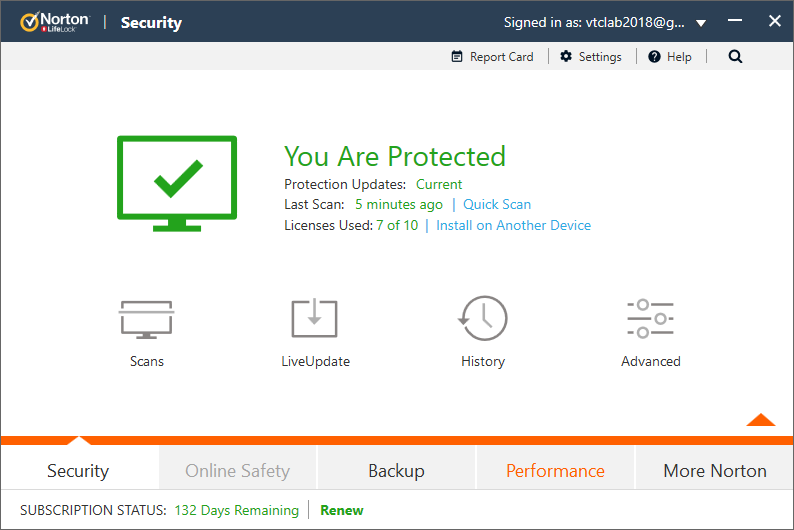The image size is (794, 530).
Task: Select the Performance tab
Action: (x=555, y=470)
